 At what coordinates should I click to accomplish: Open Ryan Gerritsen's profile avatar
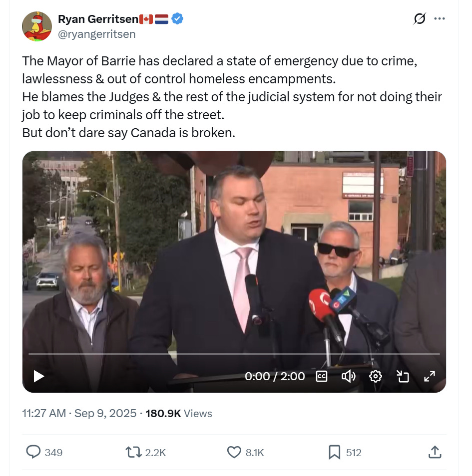coord(37,26)
